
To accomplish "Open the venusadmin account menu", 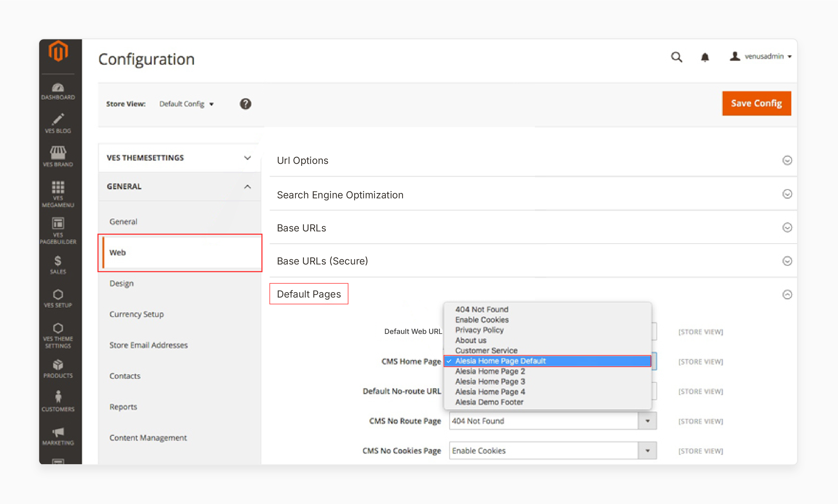I will (761, 56).
